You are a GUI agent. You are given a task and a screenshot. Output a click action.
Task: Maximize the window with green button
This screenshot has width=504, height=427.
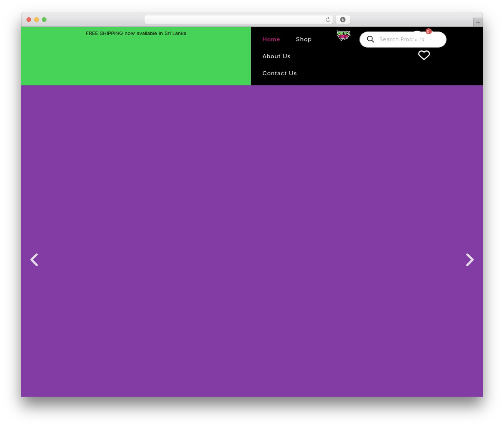(x=44, y=20)
